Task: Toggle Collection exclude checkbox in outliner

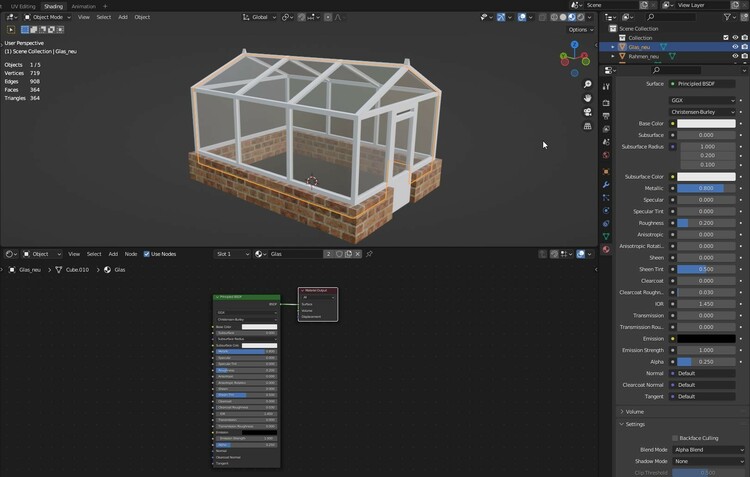Action: point(726,38)
